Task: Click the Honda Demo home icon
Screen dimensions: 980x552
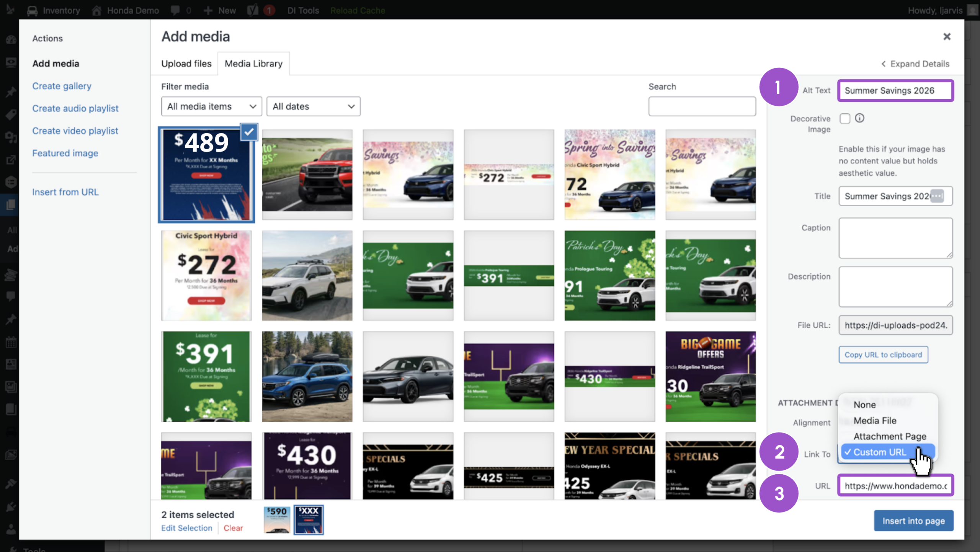Action: tap(97, 10)
